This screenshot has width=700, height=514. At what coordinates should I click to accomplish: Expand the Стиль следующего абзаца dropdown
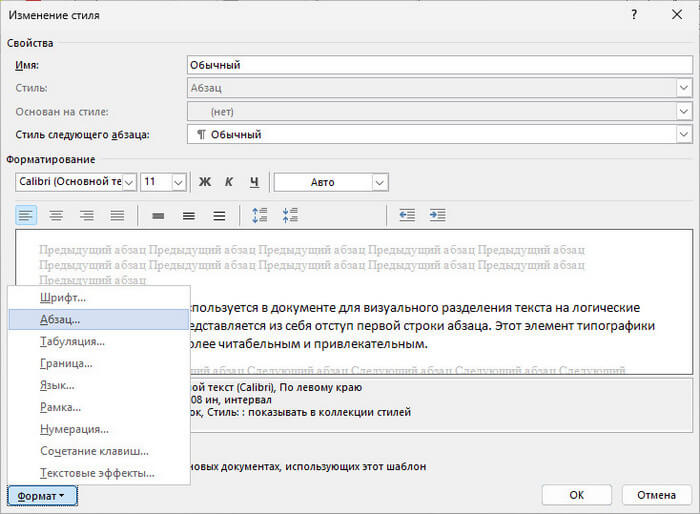[x=683, y=134]
